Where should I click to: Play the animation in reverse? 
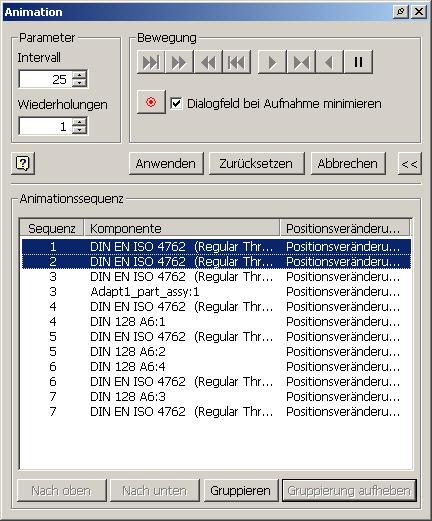[329, 62]
